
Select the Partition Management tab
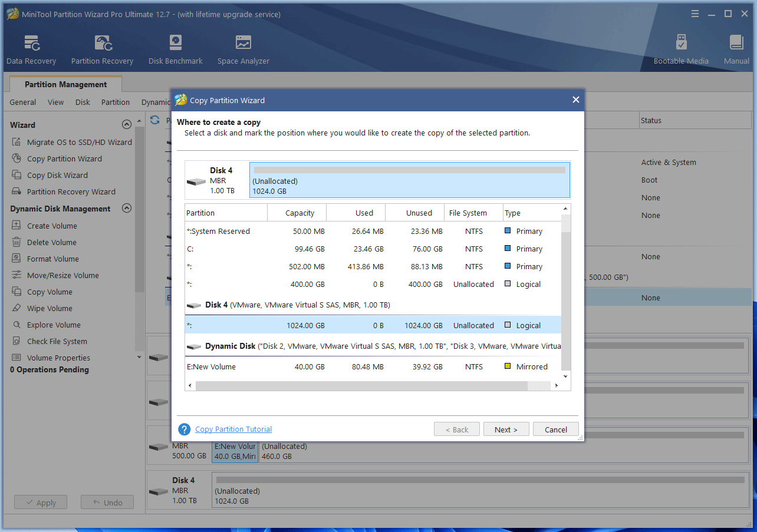click(x=66, y=84)
